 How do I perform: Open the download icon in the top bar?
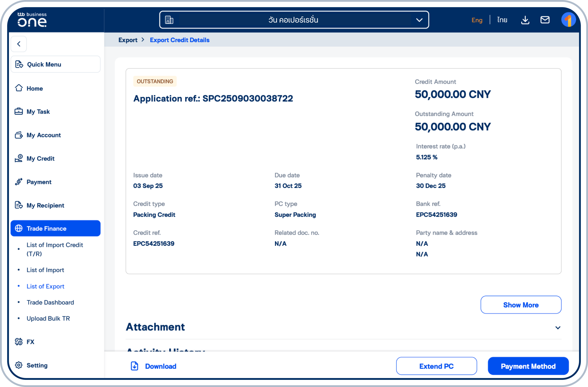point(525,20)
